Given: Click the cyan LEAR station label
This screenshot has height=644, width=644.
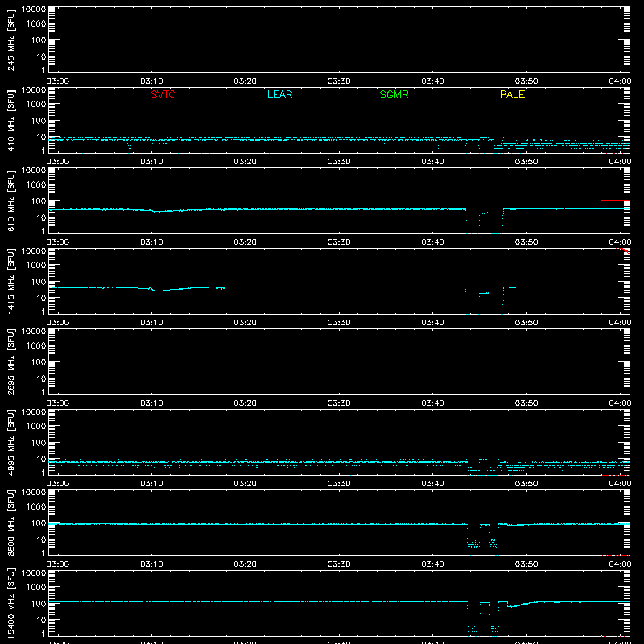Looking at the screenshot, I should pos(279,94).
